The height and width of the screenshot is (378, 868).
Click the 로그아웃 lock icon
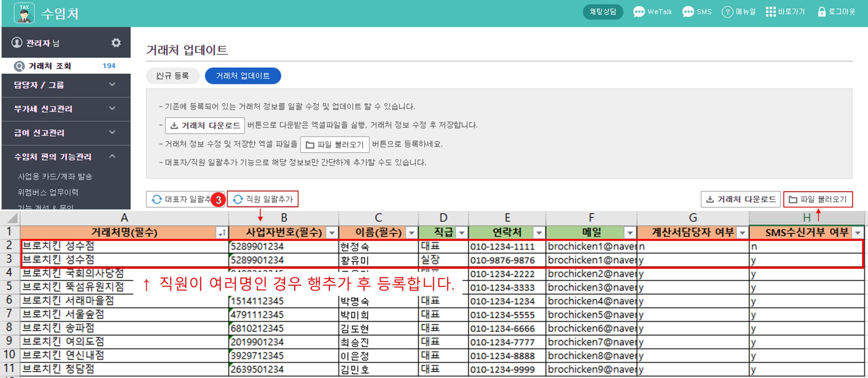pos(821,12)
